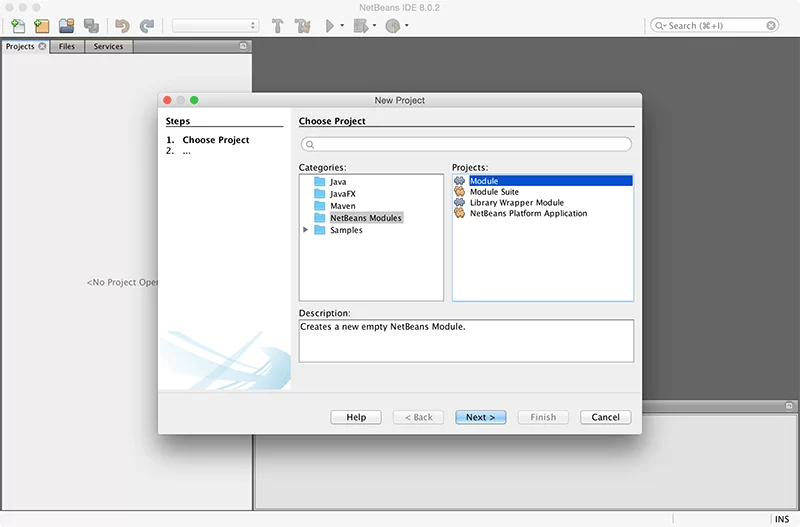Click the Save All toolbar icon

pyautogui.click(x=91, y=26)
